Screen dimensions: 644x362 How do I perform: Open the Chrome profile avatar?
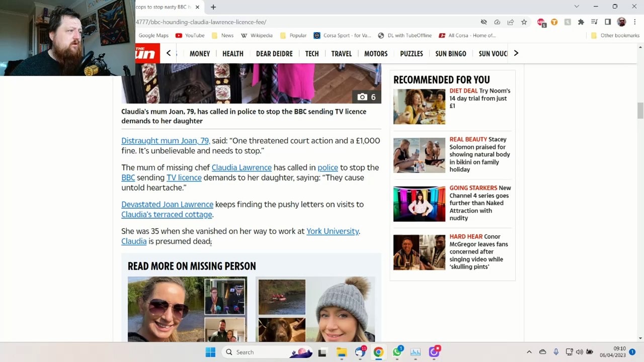(621, 22)
